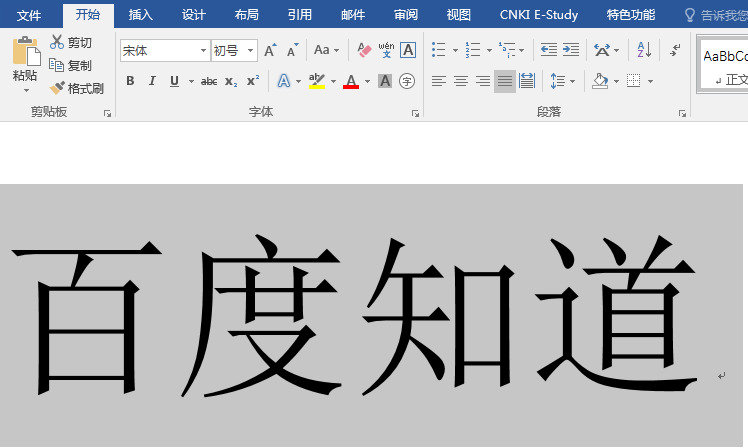
Task: Toggle show paragraph marks
Action: [x=675, y=50]
